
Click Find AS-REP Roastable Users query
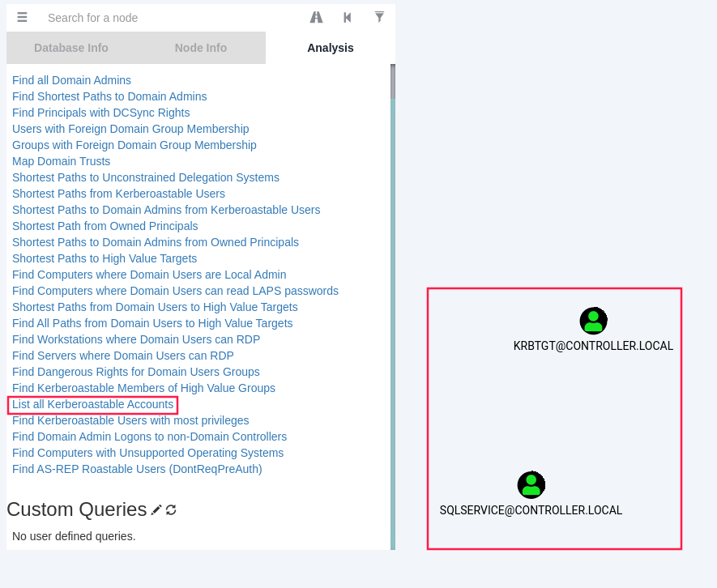tap(137, 469)
